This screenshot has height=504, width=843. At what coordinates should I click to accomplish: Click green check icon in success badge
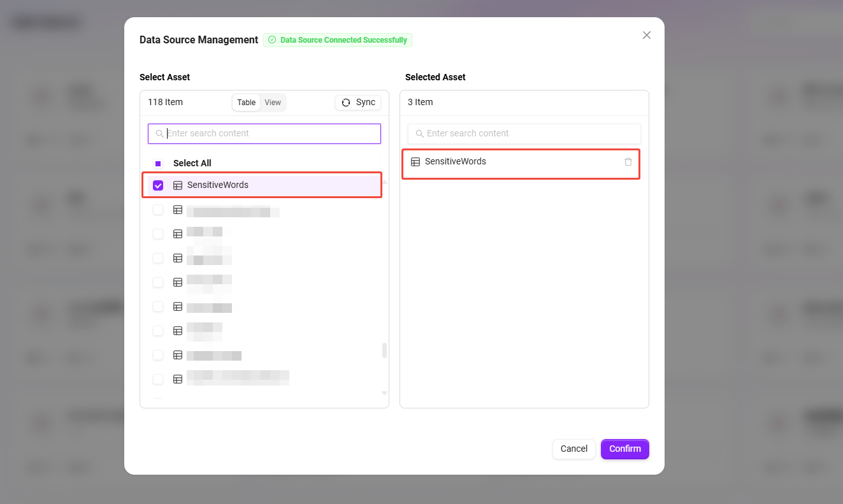272,40
